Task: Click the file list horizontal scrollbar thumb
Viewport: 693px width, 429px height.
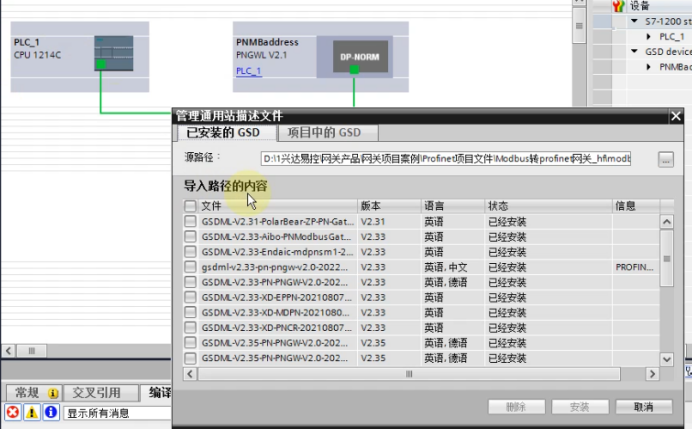Action: (x=409, y=374)
